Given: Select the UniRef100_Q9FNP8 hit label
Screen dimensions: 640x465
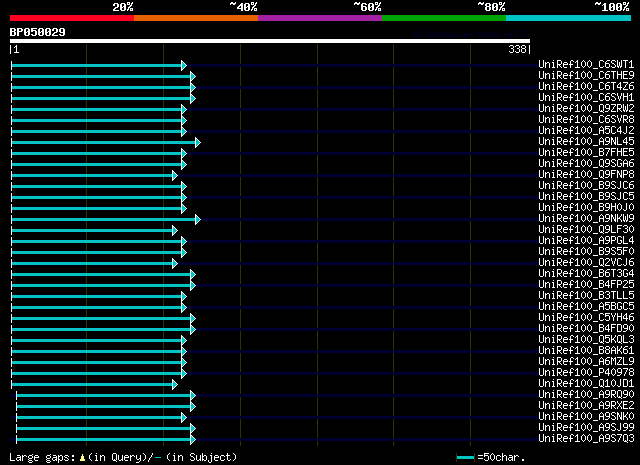Looking at the screenshot, I should (x=586, y=175).
